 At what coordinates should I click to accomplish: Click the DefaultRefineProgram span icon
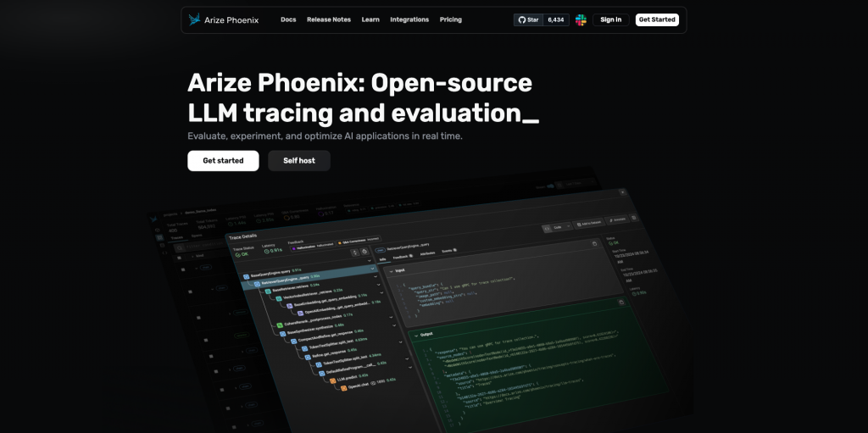(321, 373)
